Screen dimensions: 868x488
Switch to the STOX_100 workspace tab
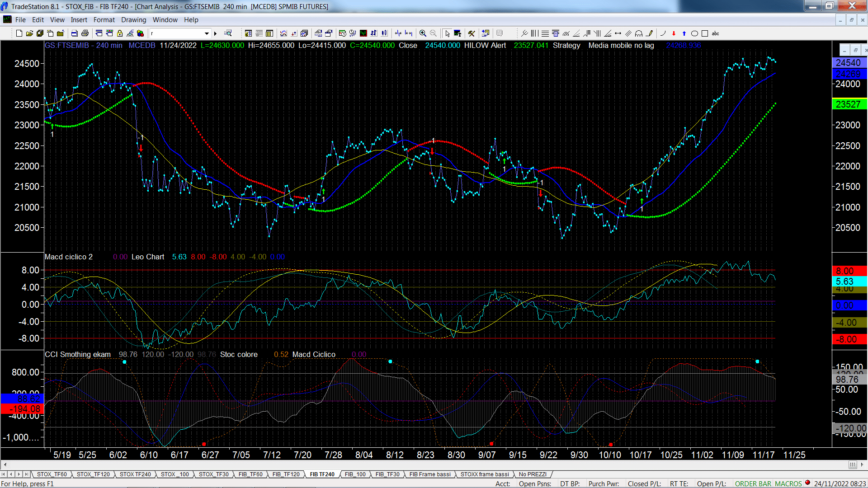pos(175,474)
